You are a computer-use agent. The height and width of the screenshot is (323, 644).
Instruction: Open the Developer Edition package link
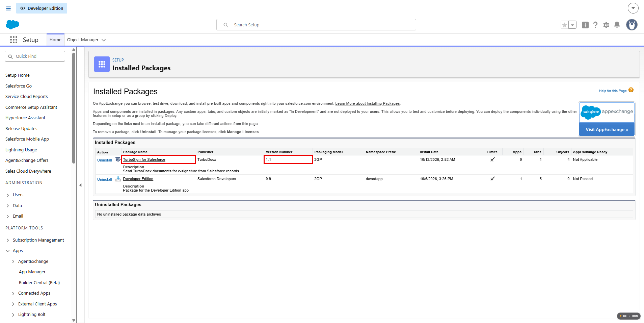click(x=138, y=179)
